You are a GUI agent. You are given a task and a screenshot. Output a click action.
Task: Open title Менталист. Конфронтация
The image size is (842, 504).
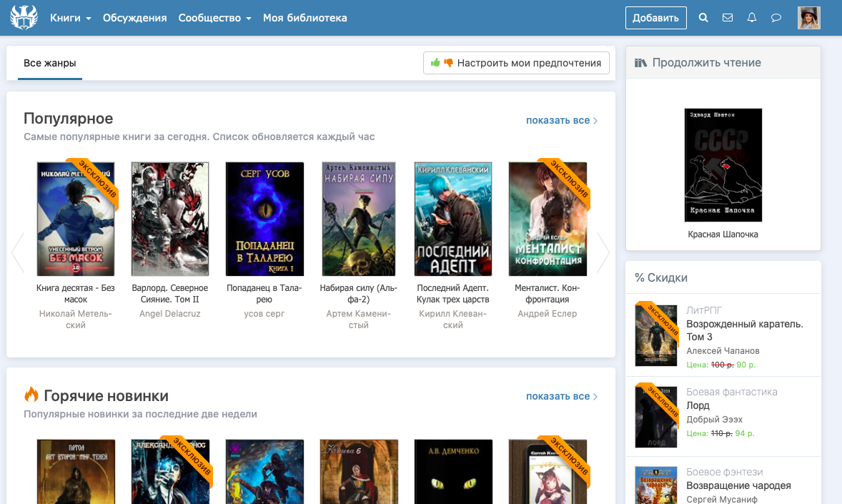(548, 293)
